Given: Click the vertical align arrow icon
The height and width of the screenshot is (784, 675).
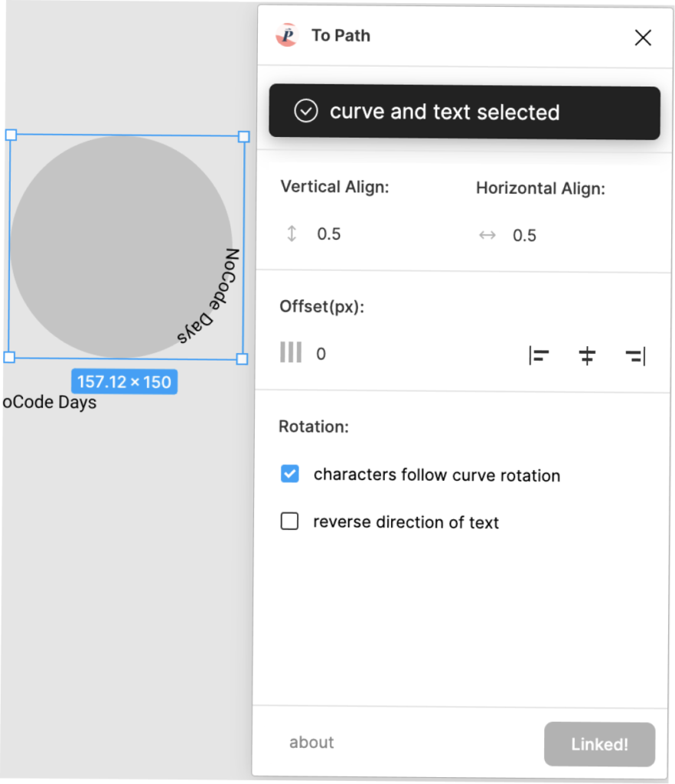Looking at the screenshot, I should 292,234.
